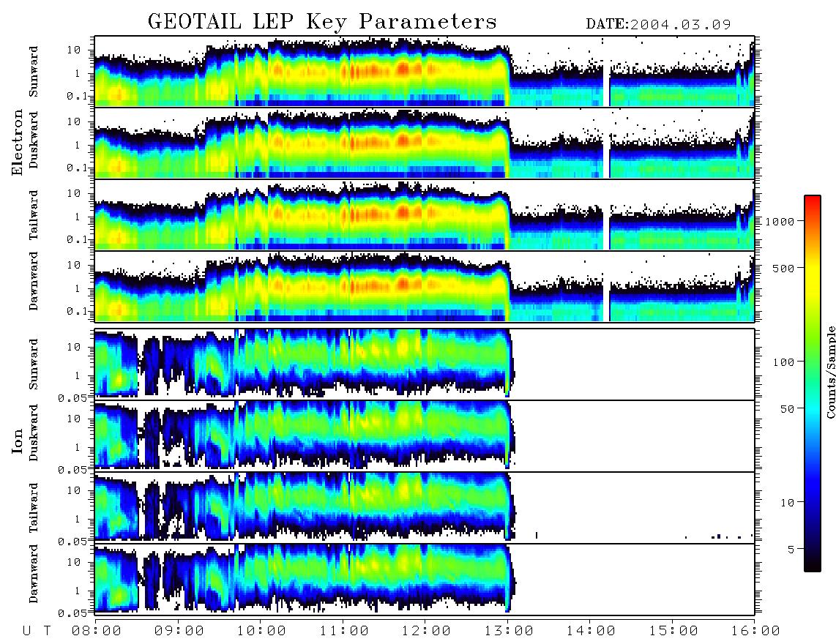Screen dimensions: 836x644
Task: Click the 'Ion' group axis label
Action: pos(18,441)
